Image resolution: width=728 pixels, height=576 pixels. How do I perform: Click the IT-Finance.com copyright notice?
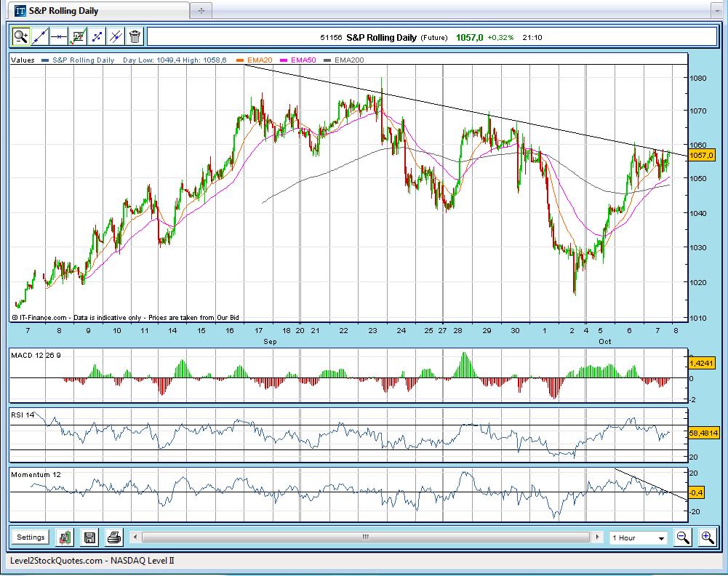[125, 318]
